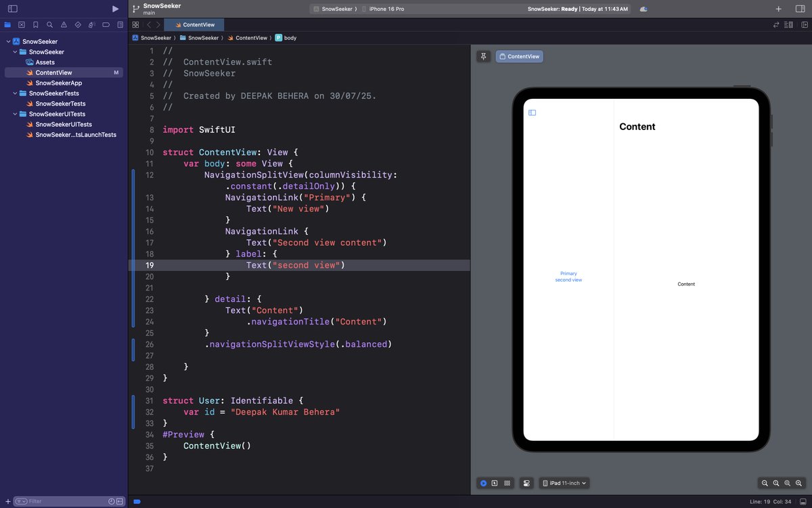Open the Debug navigator icon

(x=92, y=24)
